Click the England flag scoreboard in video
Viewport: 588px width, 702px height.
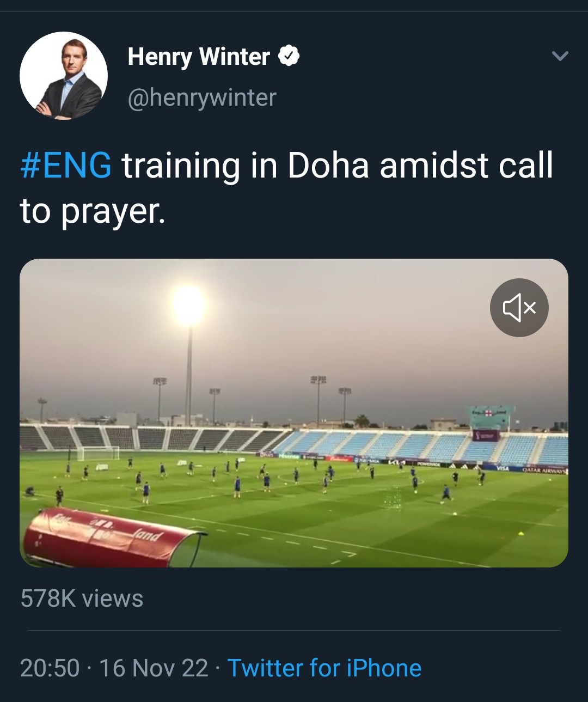tap(488, 418)
